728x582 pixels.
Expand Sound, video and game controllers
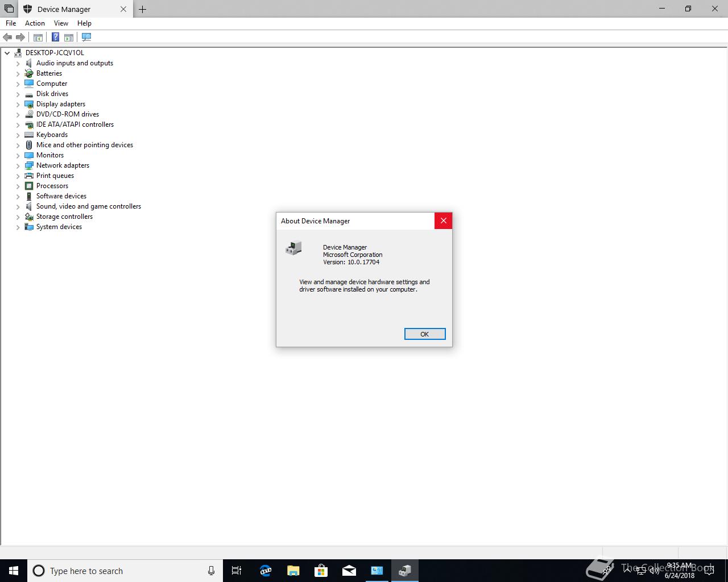coord(18,206)
